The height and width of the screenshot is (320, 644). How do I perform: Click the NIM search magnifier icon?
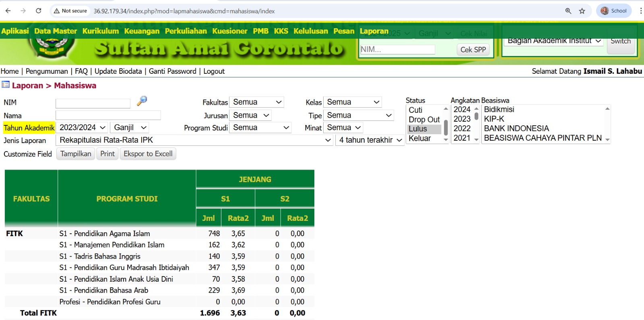pos(142,101)
